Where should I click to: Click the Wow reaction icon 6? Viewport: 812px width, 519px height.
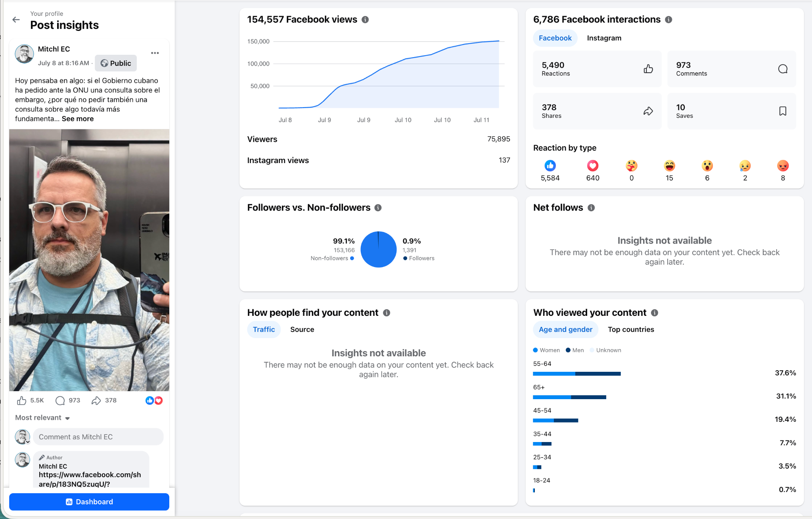[x=707, y=165]
